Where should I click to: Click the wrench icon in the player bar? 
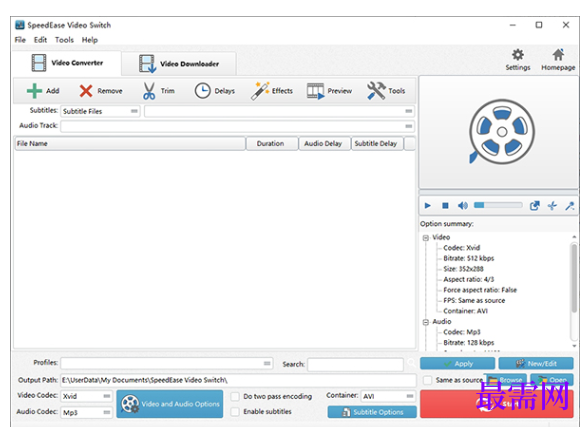pyautogui.click(x=570, y=205)
